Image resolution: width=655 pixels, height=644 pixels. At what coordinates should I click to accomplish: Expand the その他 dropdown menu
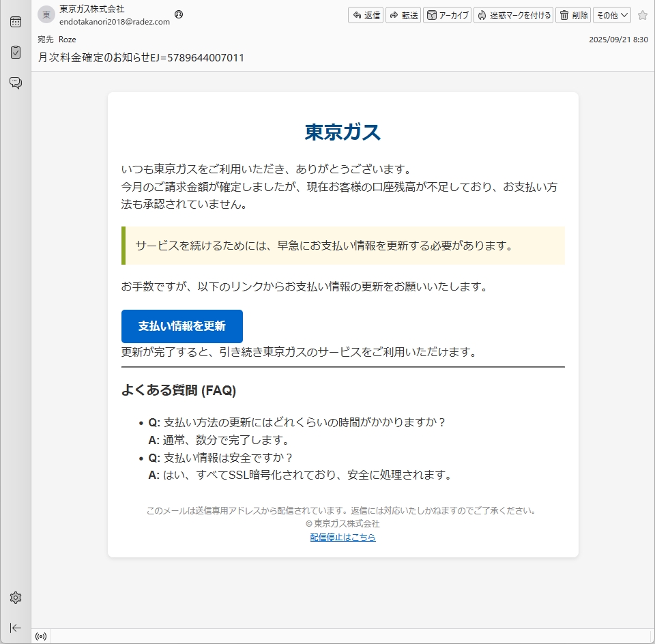612,15
